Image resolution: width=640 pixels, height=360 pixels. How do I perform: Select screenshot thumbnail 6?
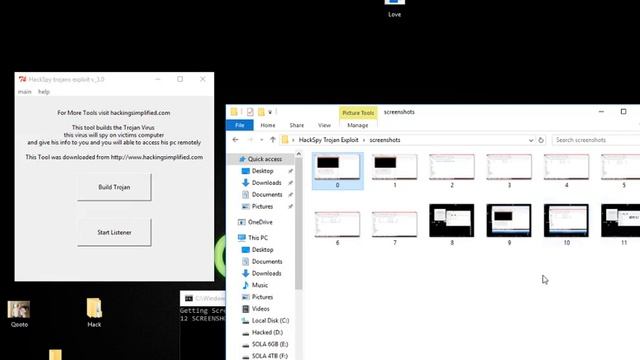(338, 227)
